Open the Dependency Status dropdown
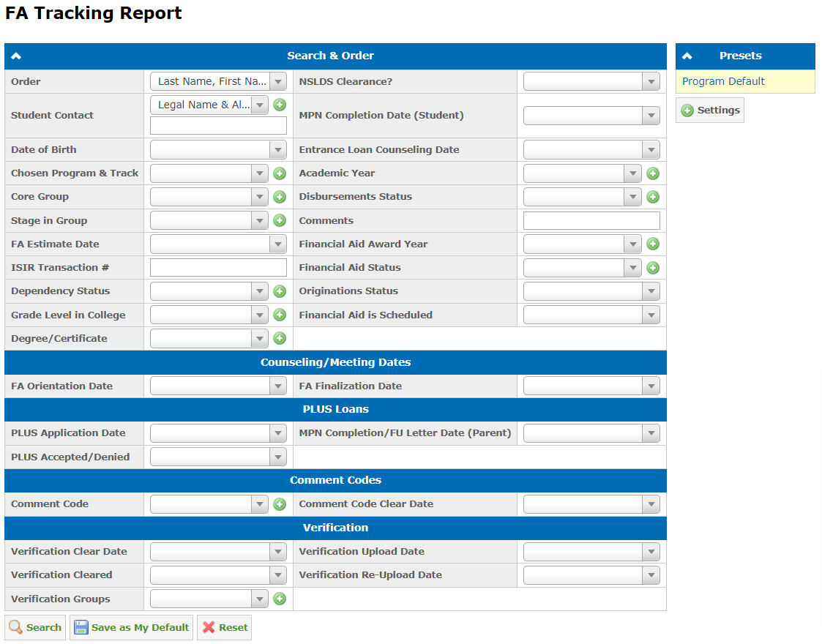Image resolution: width=822 pixels, height=644 pixels. tap(209, 291)
